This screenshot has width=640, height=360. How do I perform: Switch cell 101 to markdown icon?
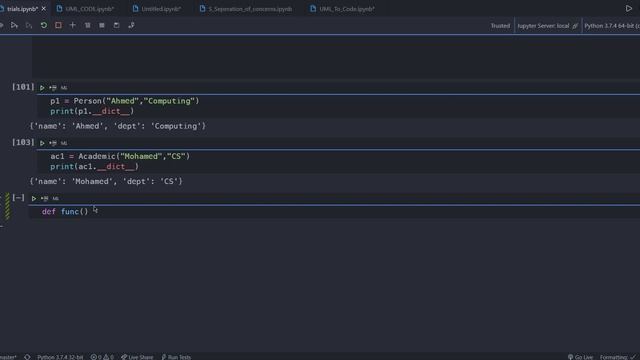coord(64,88)
